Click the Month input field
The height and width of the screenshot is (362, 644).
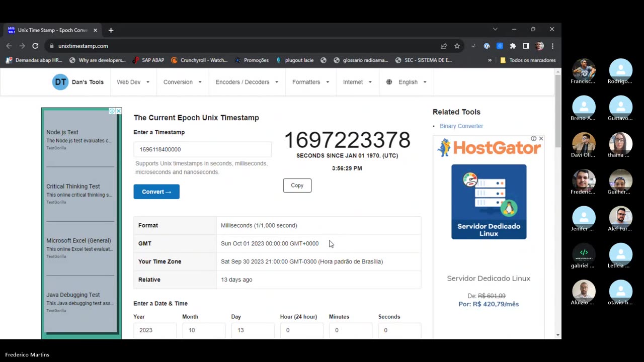coord(204,330)
